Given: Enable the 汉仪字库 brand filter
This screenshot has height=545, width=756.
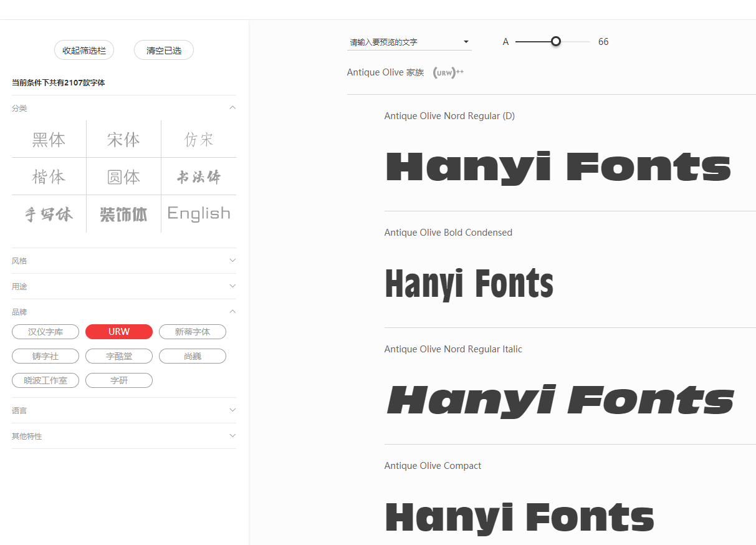Looking at the screenshot, I should pos(45,332).
